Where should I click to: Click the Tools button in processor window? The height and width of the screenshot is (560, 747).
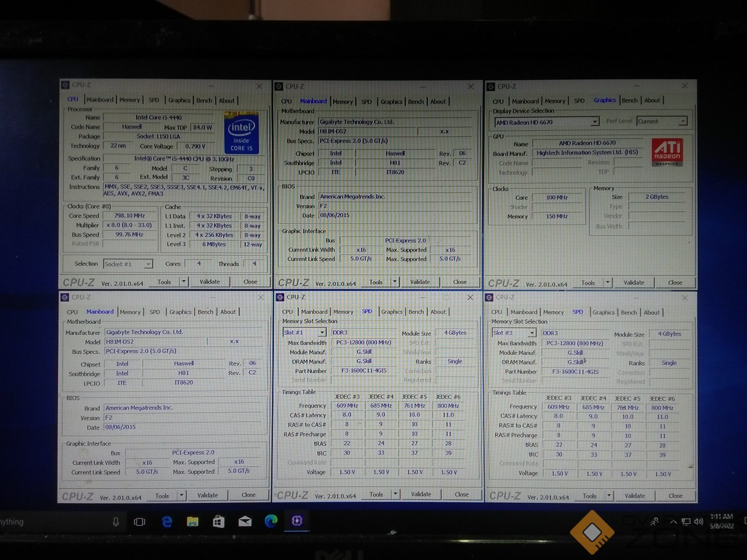point(164,282)
